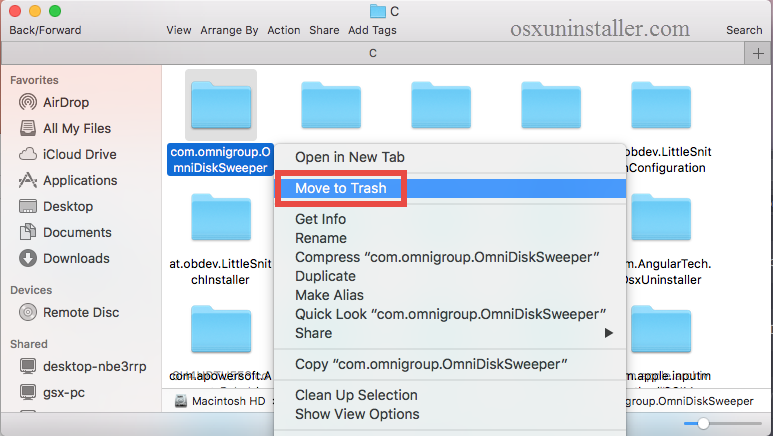Select the second folder in top row

pos(331,105)
